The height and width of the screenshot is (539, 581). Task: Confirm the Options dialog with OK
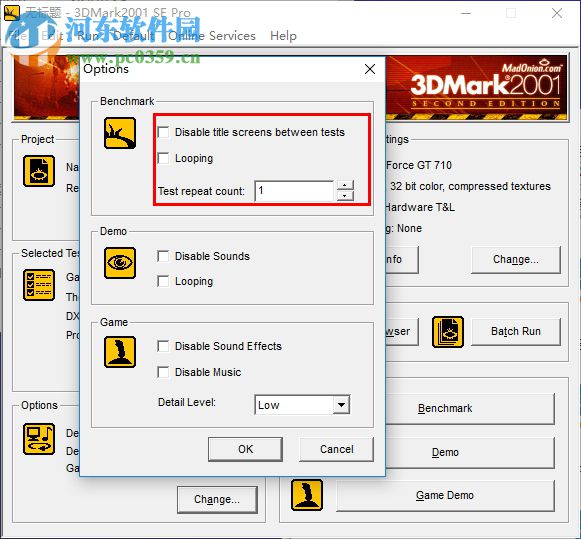(x=245, y=449)
